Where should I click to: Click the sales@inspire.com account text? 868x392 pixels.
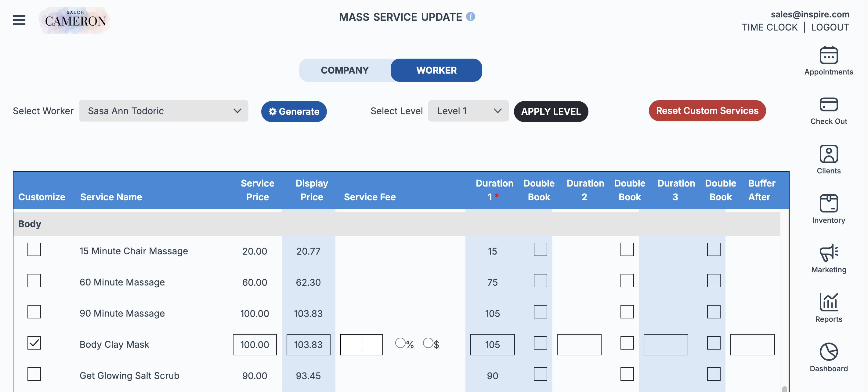pos(810,14)
